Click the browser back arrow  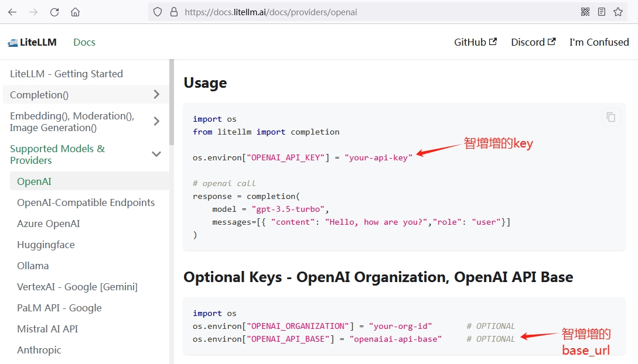click(12, 12)
